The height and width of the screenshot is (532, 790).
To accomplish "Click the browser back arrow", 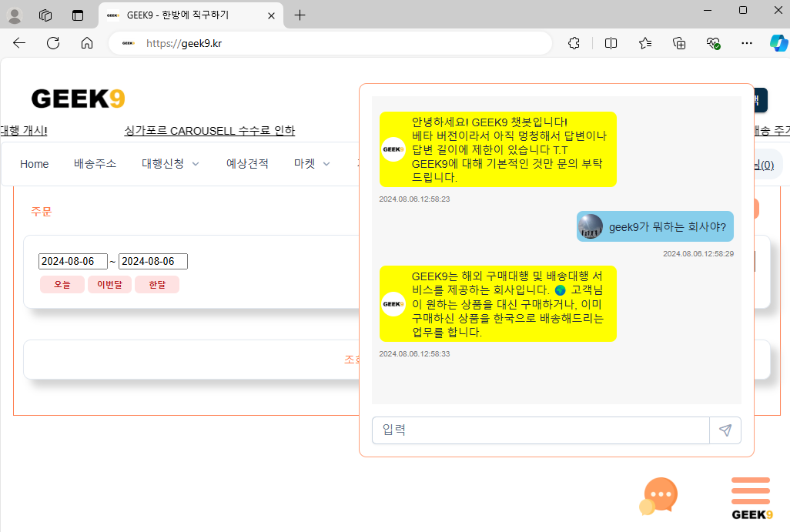I will point(19,43).
